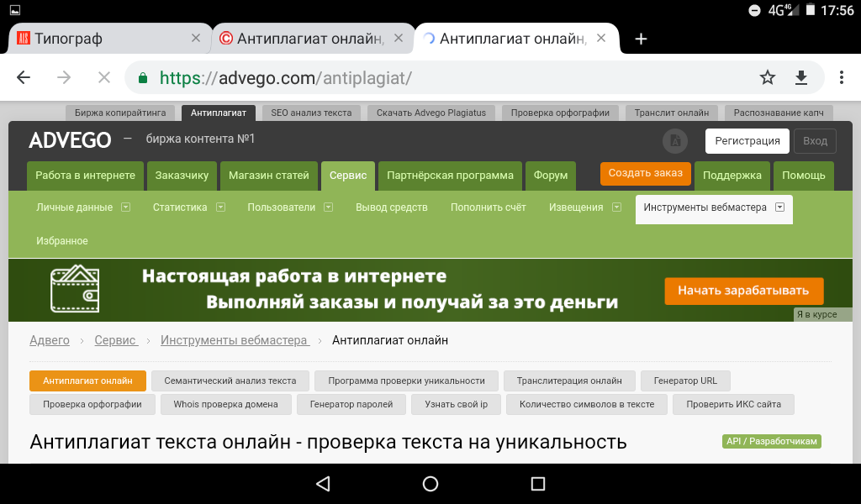Click the Регистрация button
The height and width of the screenshot is (504, 861).
click(x=747, y=141)
